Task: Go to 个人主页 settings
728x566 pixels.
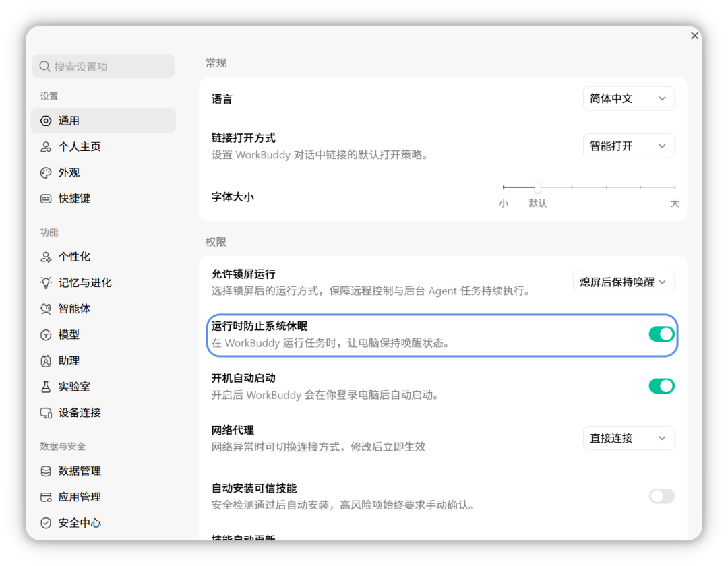Action: [103, 147]
